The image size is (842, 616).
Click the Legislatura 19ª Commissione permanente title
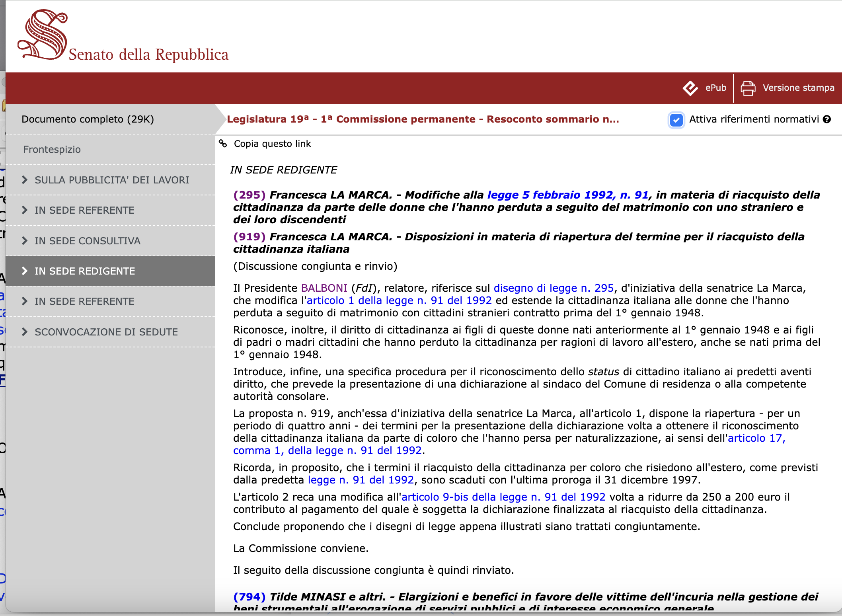(423, 119)
